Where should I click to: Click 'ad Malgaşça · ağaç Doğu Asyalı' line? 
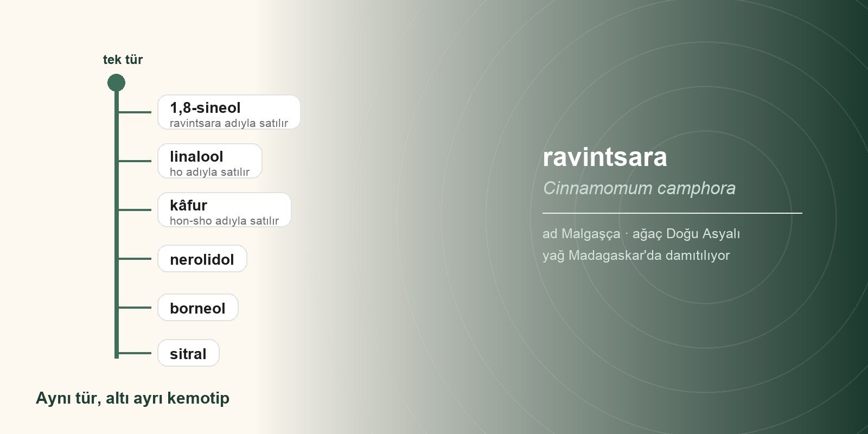[x=641, y=234]
